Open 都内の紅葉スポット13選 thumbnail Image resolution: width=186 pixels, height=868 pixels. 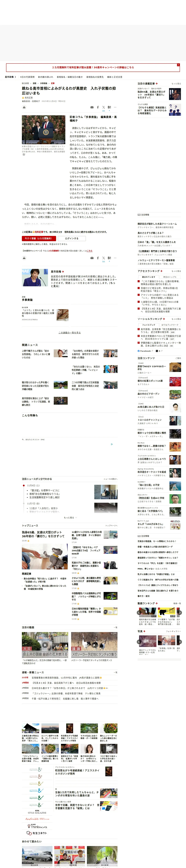175,381
